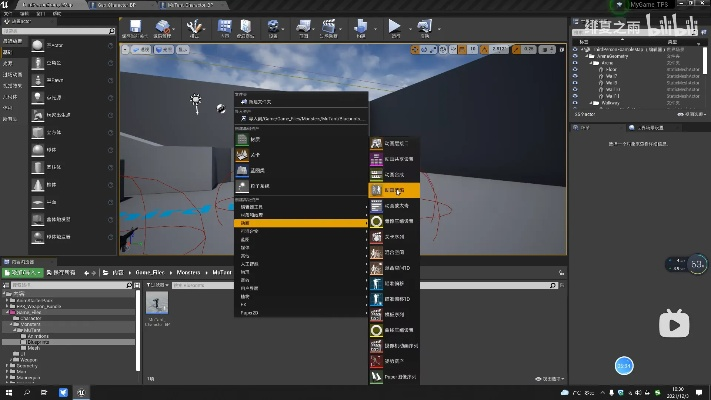This screenshot has width=711, height=400.
Task: Toggle grid snapping in viewport toolbar
Action: coord(462,49)
